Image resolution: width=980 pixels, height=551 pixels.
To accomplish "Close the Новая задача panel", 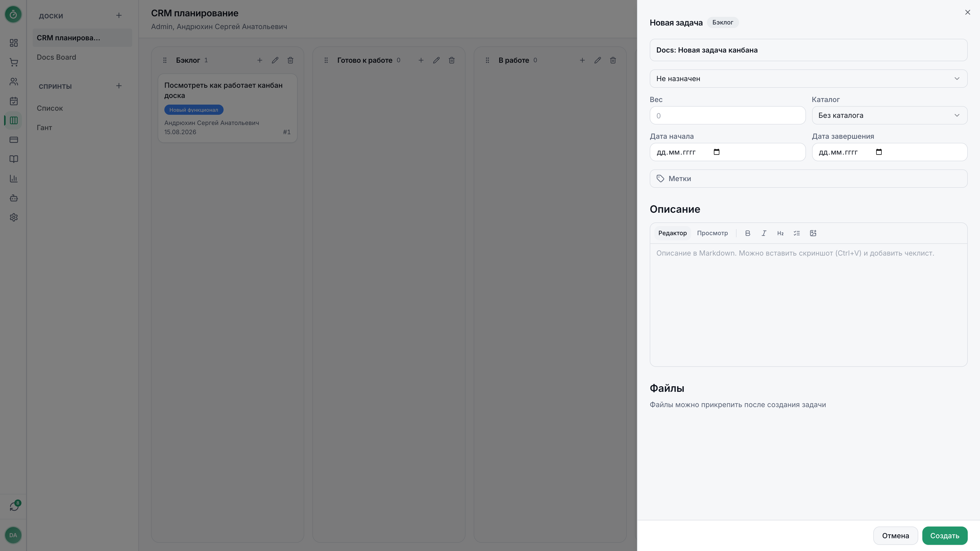I will pos(967,12).
